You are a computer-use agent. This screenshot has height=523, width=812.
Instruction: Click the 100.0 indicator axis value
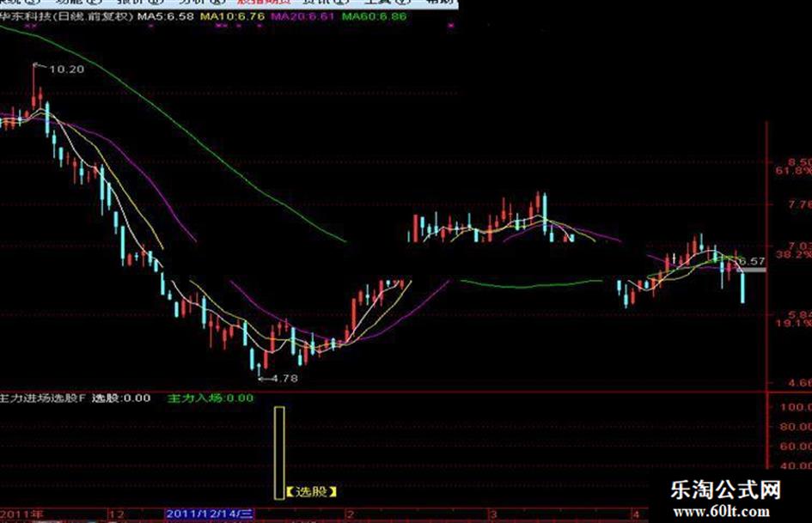point(796,407)
